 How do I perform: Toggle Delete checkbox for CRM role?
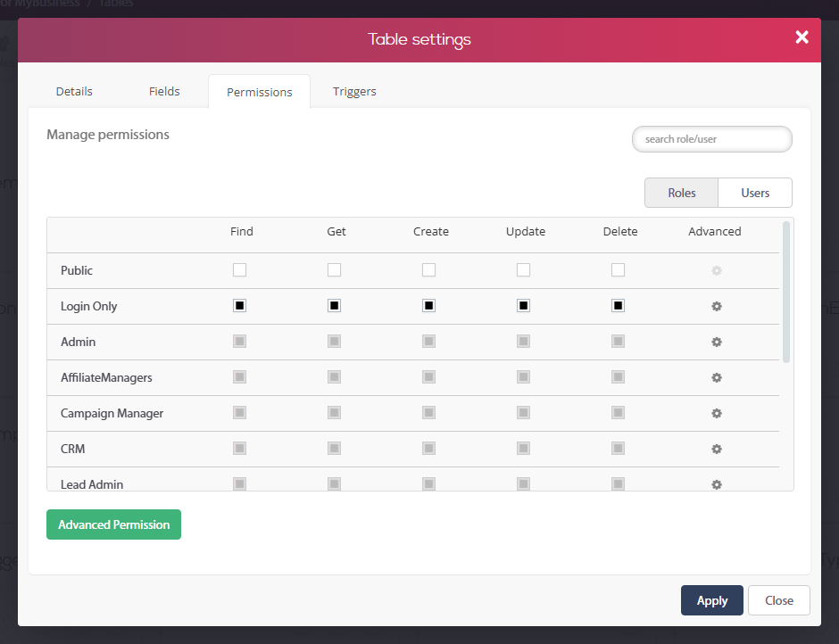click(x=618, y=449)
